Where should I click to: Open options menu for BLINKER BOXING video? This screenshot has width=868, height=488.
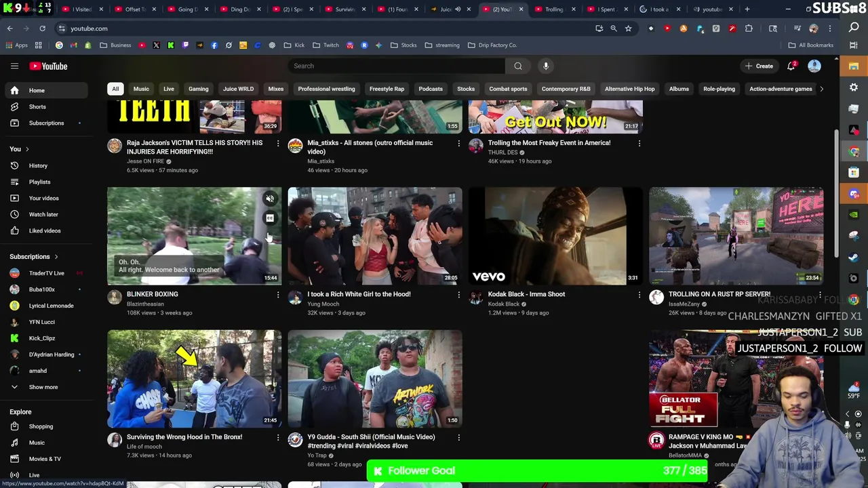click(x=277, y=294)
